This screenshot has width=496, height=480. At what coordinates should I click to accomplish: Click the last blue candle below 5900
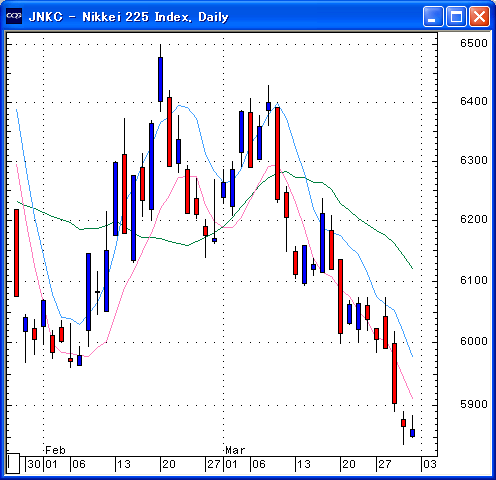413,433
